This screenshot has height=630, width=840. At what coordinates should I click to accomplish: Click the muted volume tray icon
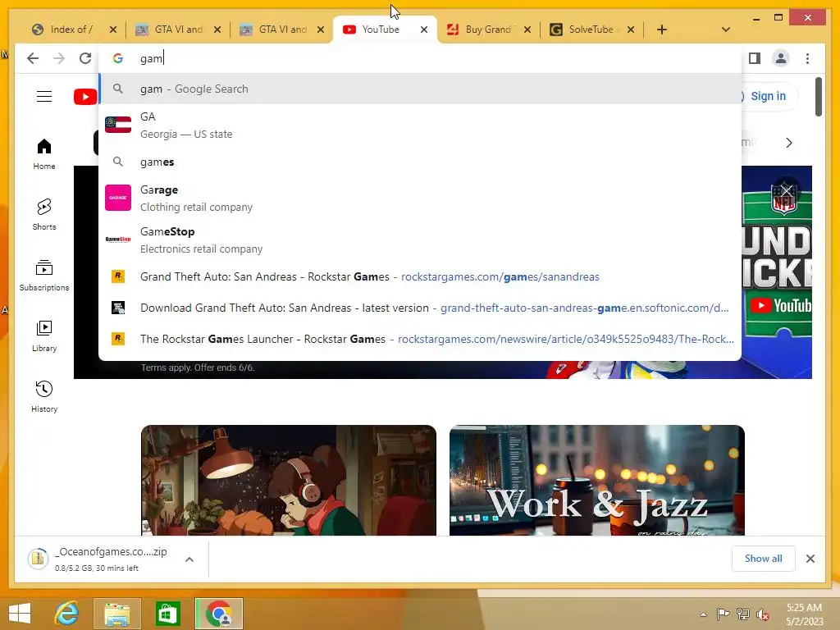click(762, 614)
